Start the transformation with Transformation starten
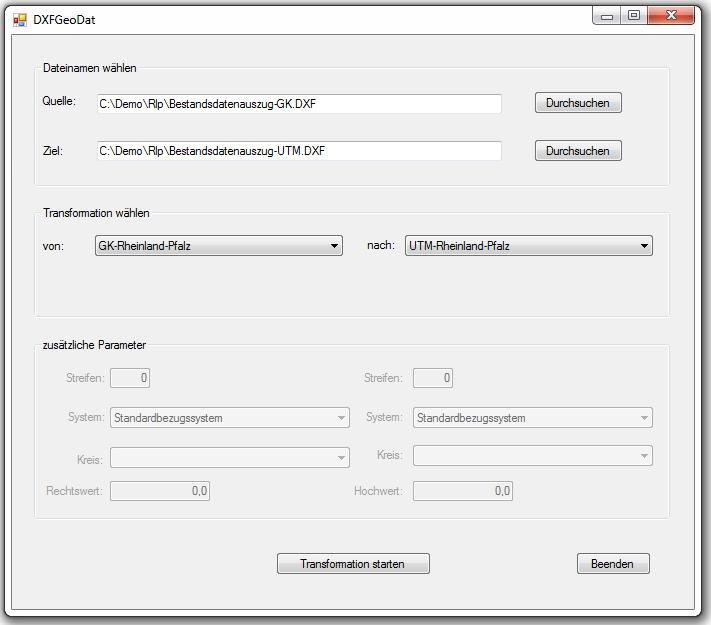Viewport: 711px width, 625px height. pyautogui.click(x=353, y=564)
